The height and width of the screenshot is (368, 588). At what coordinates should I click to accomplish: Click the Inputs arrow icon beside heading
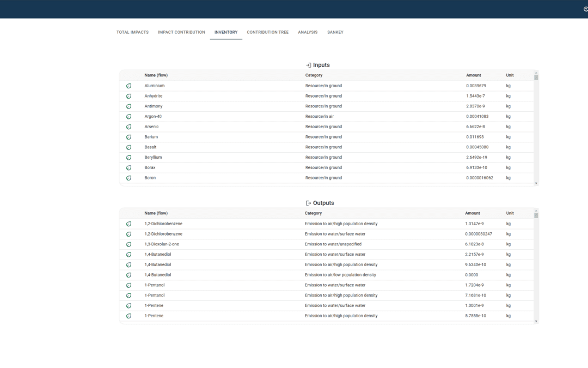(x=308, y=65)
